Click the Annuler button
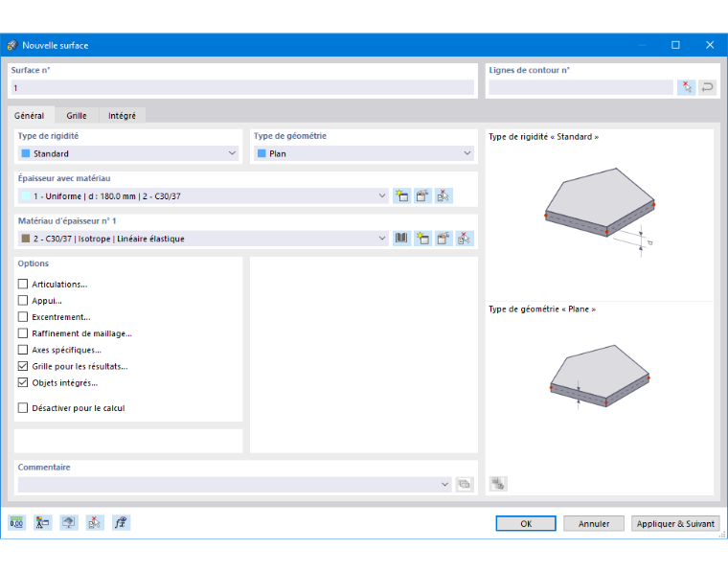This screenshot has height=572, width=728. 594,523
